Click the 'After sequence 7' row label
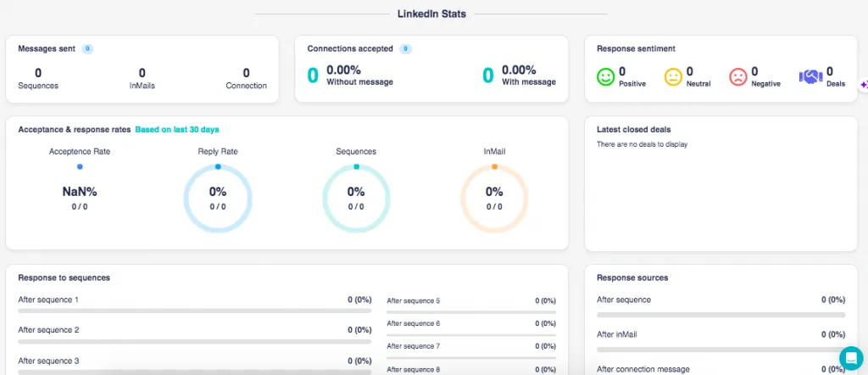Screen dimensions: 868x375 coord(414,346)
